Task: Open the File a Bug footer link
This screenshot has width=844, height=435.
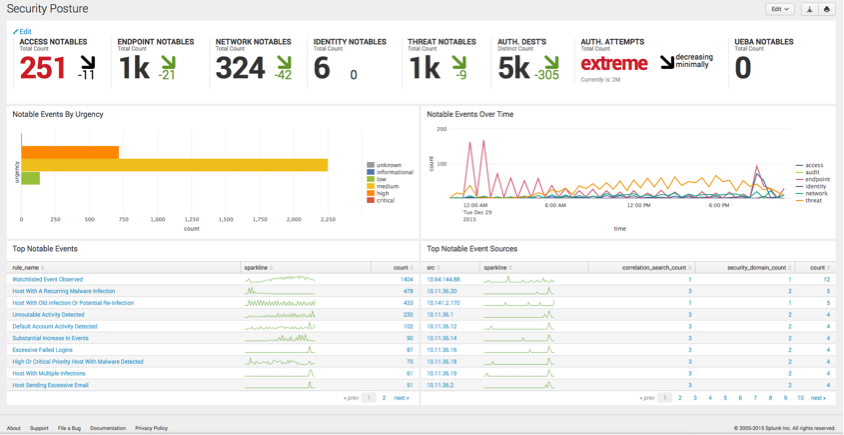Action: pos(69,428)
